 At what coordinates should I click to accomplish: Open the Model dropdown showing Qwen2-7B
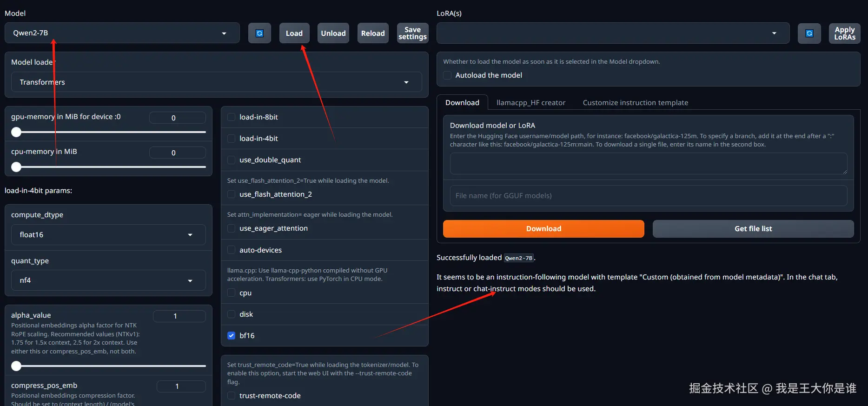[x=122, y=33]
